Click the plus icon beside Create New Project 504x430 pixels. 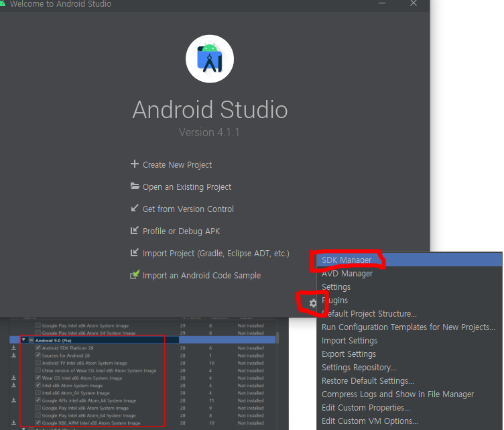[x=134, y=164]
